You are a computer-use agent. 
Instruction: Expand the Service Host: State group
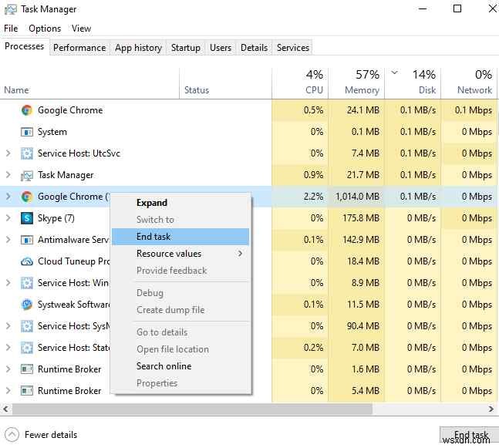(8, 348)
